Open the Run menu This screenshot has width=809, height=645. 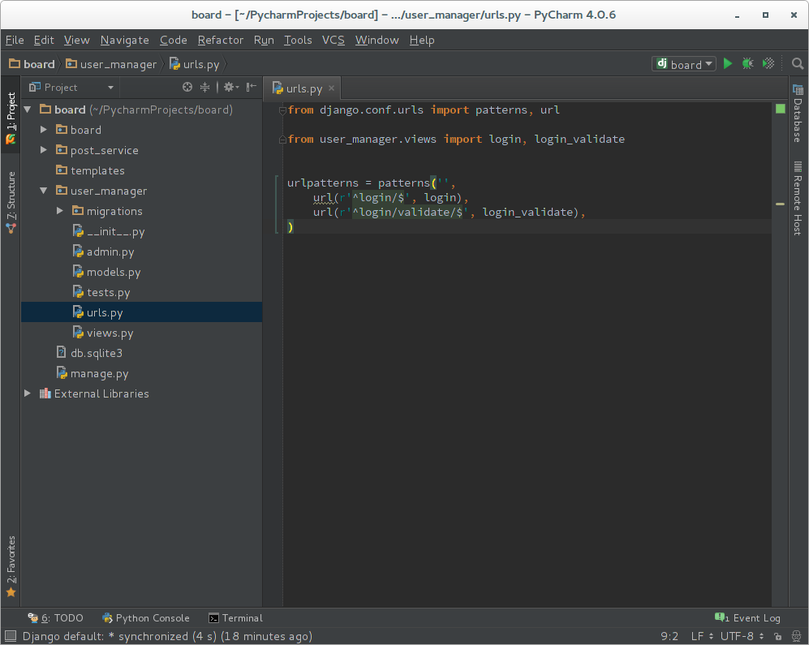tap(264, 40)
